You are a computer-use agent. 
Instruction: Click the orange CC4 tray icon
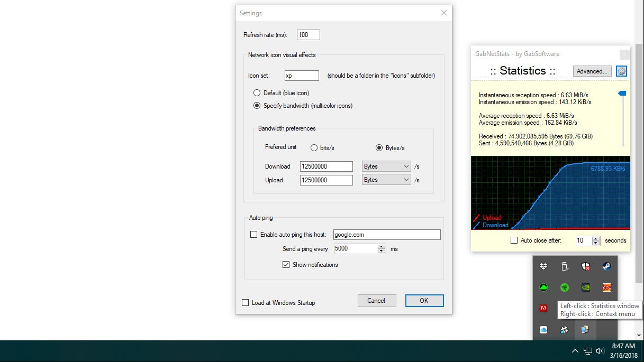[x=607, y=287]
